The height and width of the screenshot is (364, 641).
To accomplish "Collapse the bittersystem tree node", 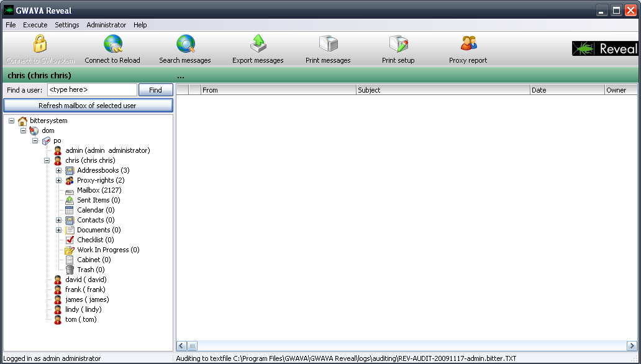I will pos(11,121).
